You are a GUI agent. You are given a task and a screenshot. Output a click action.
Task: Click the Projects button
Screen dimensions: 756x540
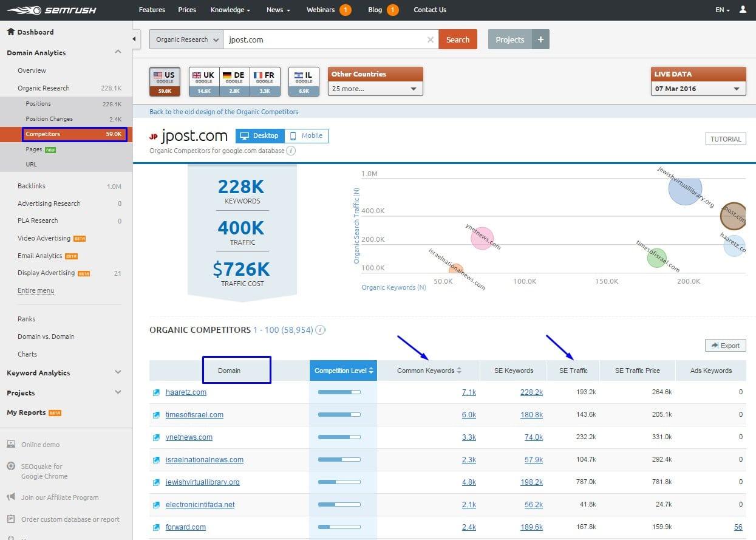click(x=510, y=39)
